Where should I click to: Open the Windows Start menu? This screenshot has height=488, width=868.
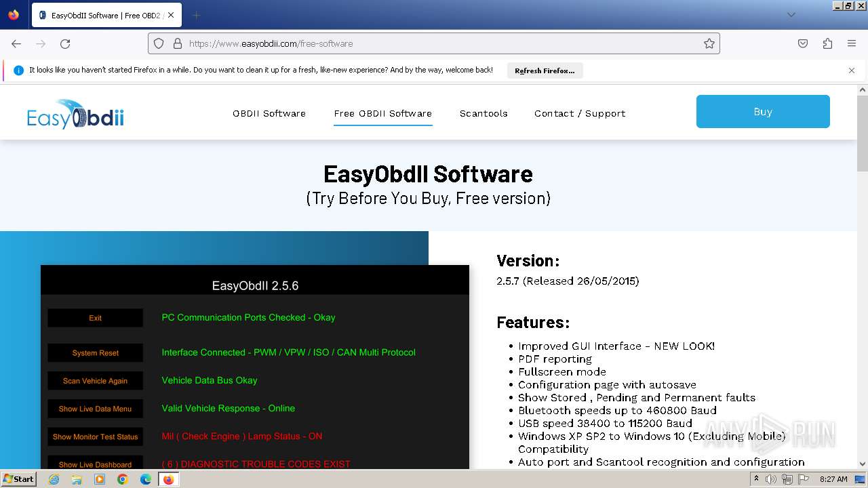pyautogui.click(x=18, y=479)
